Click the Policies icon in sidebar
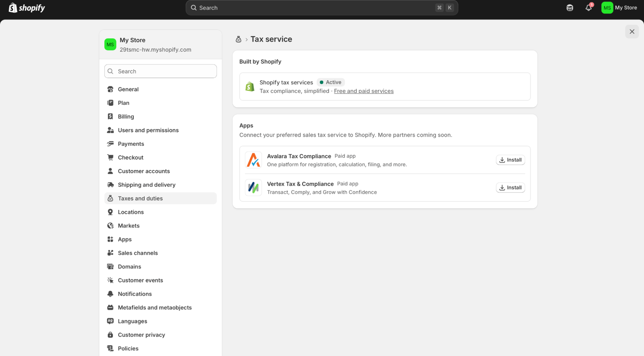Viewport: 644px width, 356px height. [x=110, y=349]
